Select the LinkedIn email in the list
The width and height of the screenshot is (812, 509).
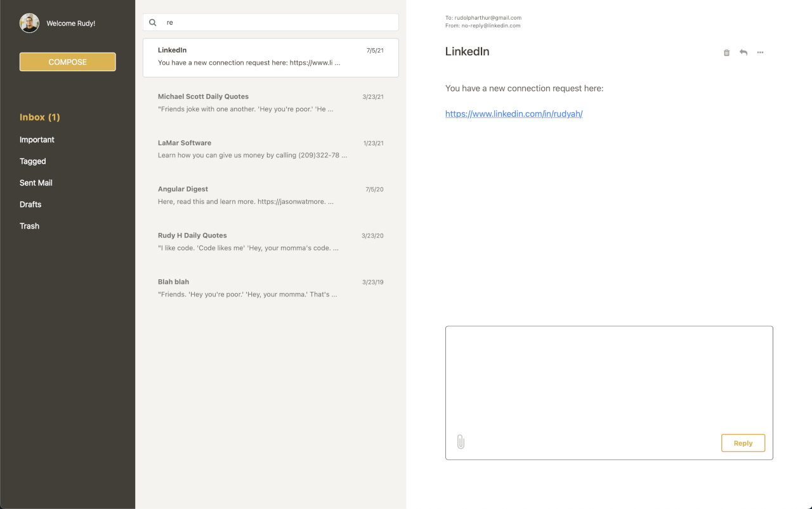(x=270, y=57)
